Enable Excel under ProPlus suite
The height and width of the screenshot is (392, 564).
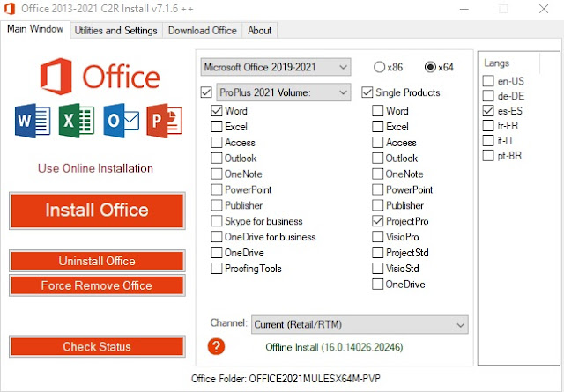217,127
